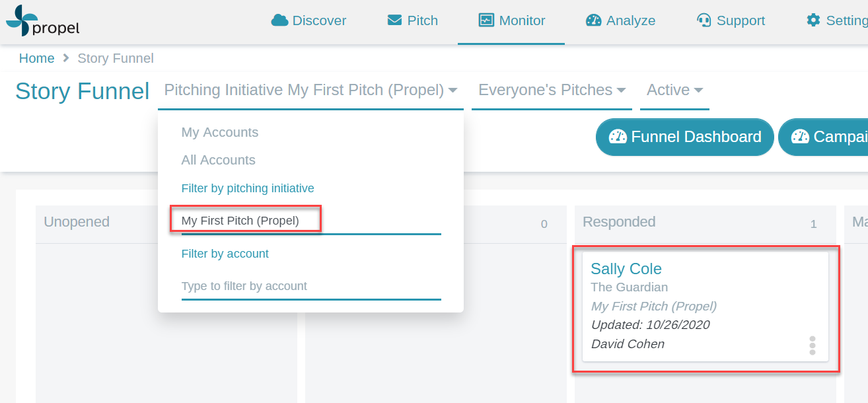
Task: Open Sally Cole contact link
Action: (626, 269)
